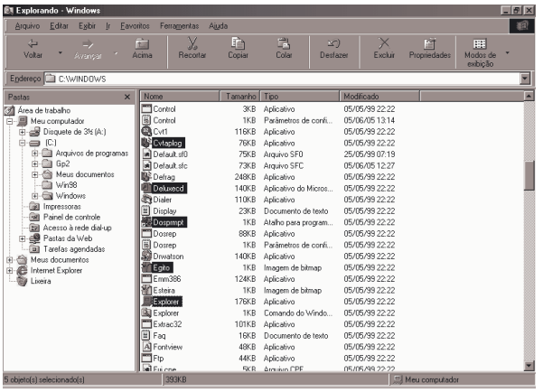The width and height of the screenshot is (543, 392).
Task: Close the Pastas folder pane
Action: pos(127,96)
